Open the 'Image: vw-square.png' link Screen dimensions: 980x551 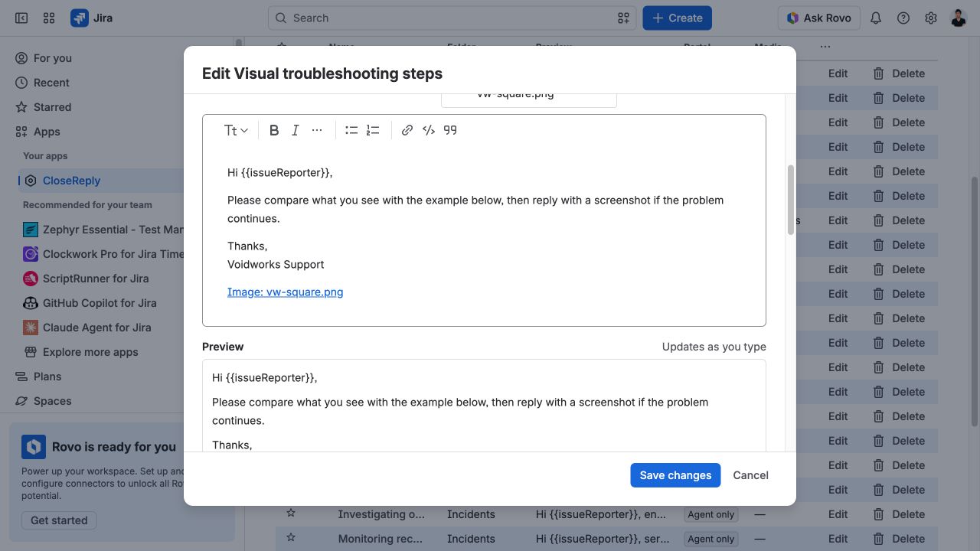285,292
